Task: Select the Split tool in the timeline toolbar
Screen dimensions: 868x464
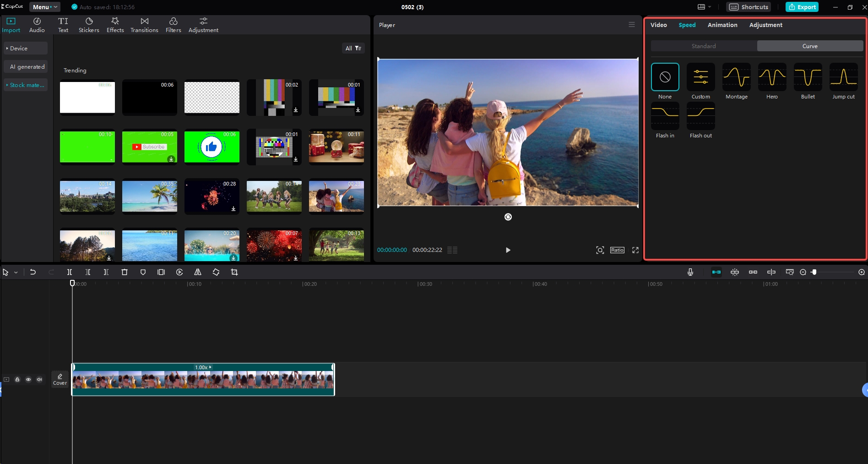Action: tap(69, 272)
